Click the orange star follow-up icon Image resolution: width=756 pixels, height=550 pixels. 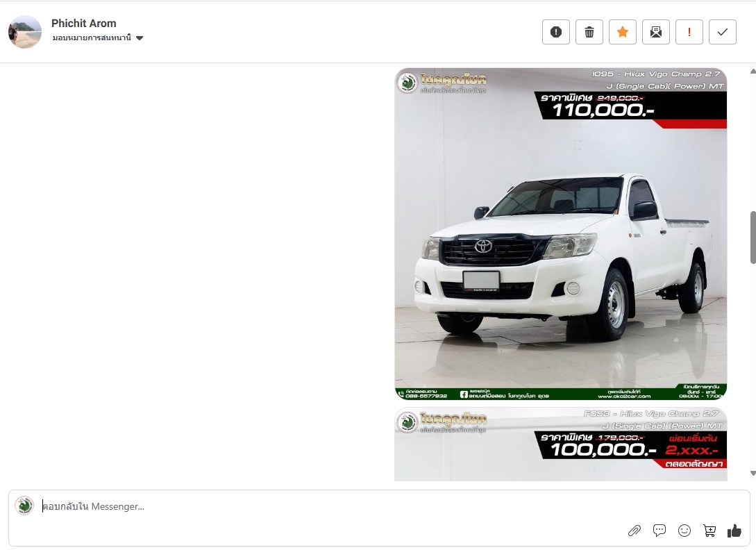623,32
